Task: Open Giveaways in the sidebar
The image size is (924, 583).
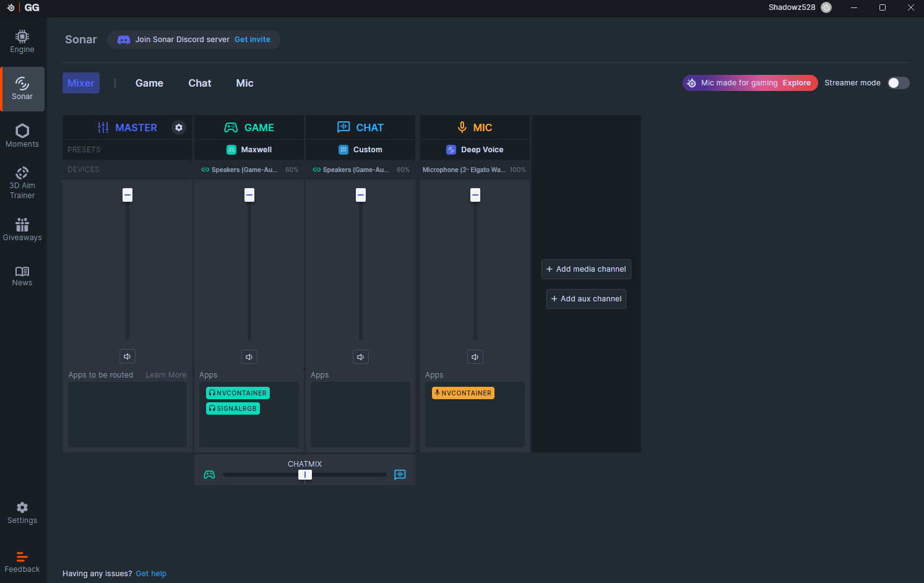Action: [22, 229]
